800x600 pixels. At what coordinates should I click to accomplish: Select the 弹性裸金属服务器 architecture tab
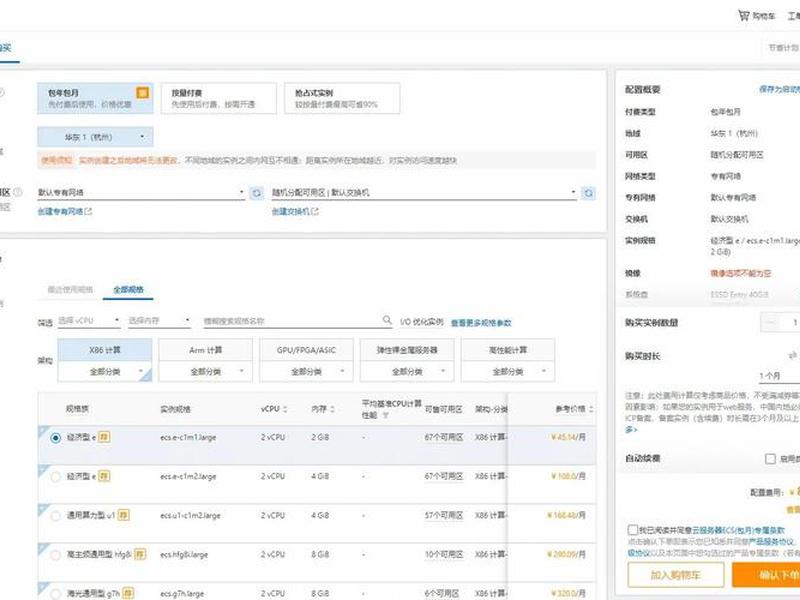point(407,350)
